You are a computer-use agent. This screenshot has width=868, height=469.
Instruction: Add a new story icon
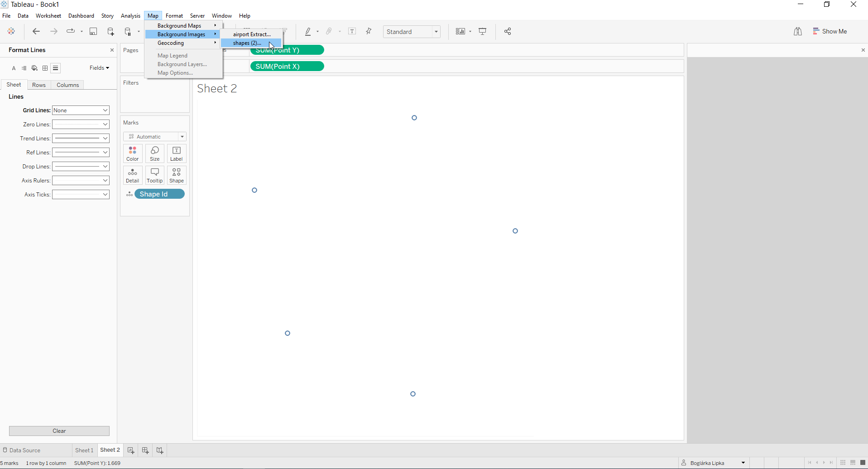coord(160,450)
